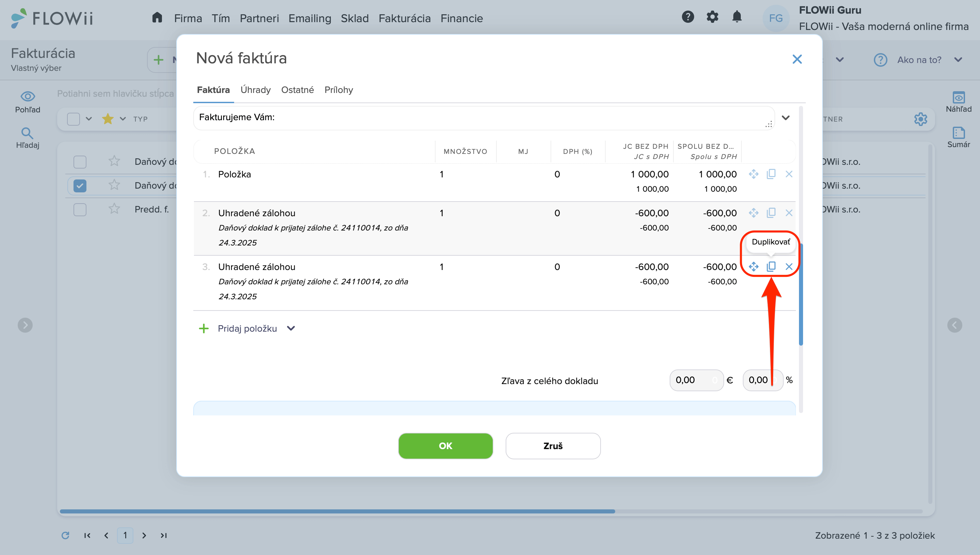Switch to the Ostatné tab

click(x=297, y=90)
